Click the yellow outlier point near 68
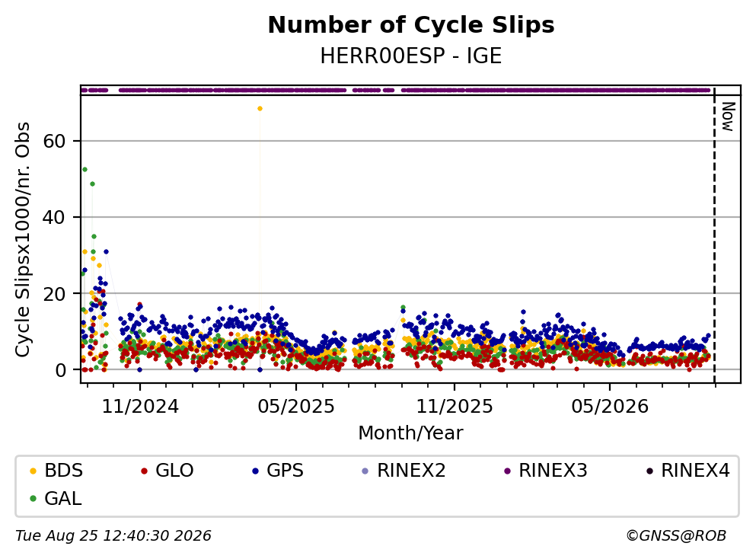This screenshot has width=756, height=559. pyautogui.click(x=260, y=108)
